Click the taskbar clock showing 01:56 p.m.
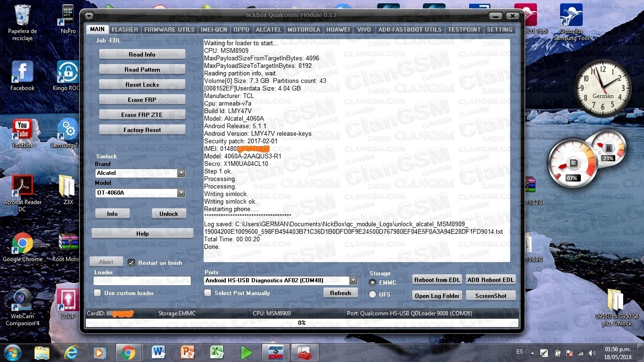 pos(619,353)
